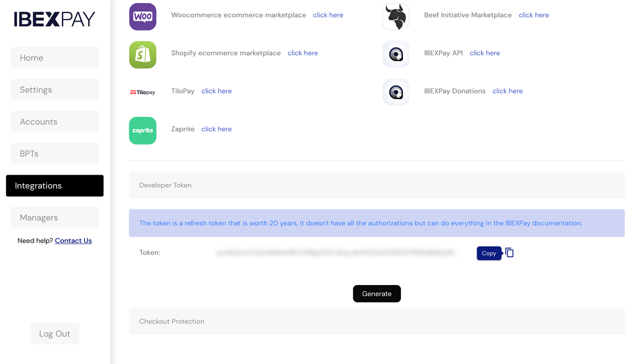
Task: Click the copy-to-clipboard icon beside the Copy button
Action: click(510, 253)
